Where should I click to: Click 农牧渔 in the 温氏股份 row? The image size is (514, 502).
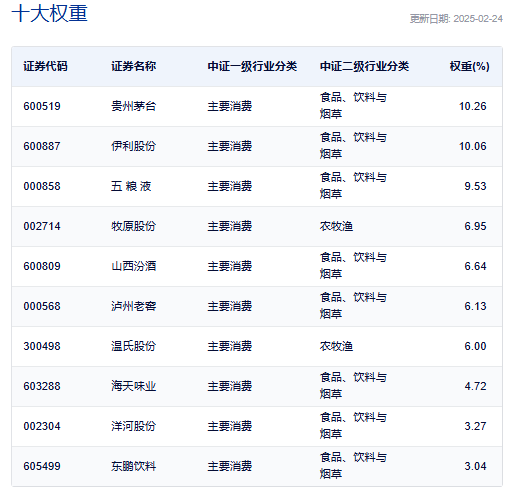[336, 346]
